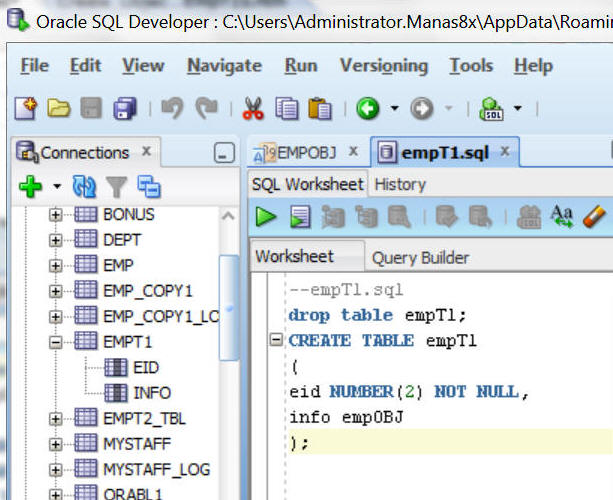The width and height of the screenshot is (613, 500).
Task: Click the New file icon in the toolbar
Action: click(26, 108)
